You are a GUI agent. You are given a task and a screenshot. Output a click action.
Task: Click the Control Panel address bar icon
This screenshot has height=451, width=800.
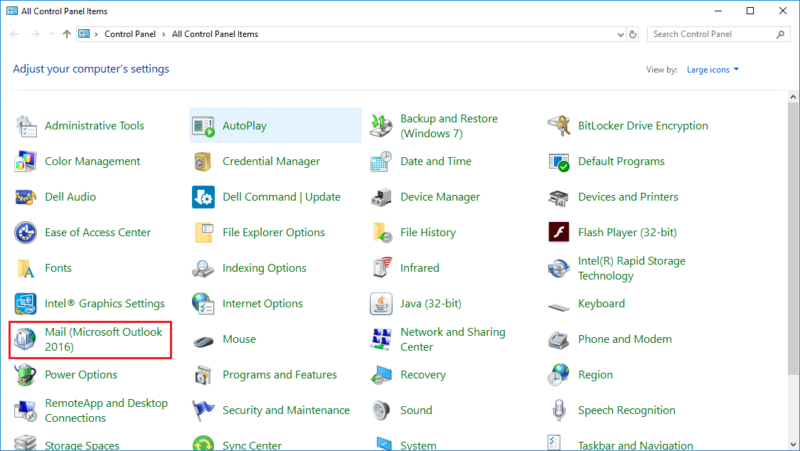84,34
